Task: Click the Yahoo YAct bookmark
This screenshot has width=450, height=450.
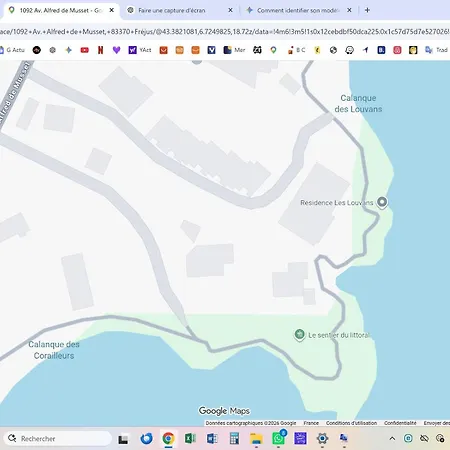Action: point(140,50)
